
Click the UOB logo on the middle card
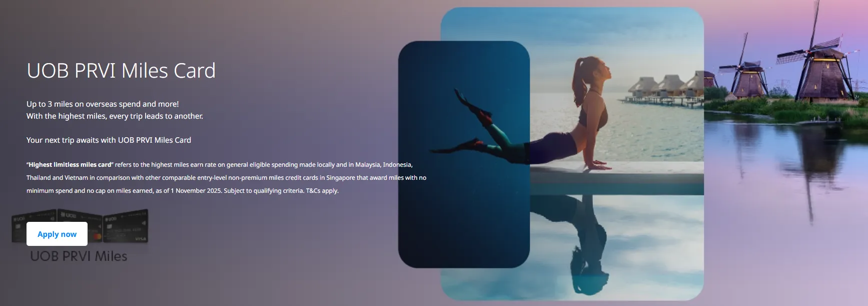click(69, 215)
